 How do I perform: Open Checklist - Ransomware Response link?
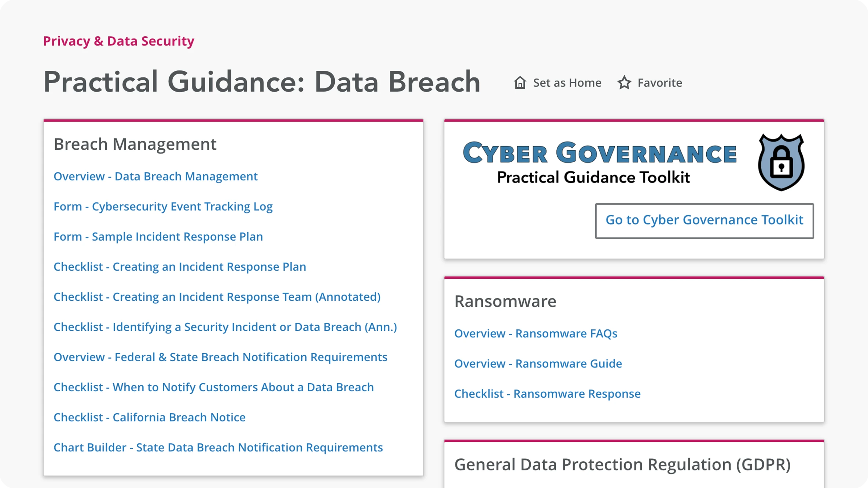547,393
